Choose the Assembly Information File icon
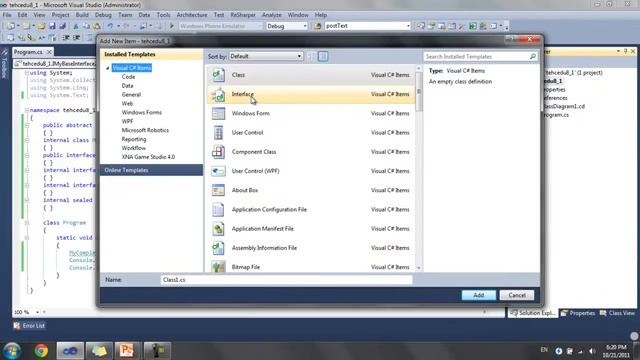The width and height of the screenshot is (640, 360). click(x=218, y=248)
